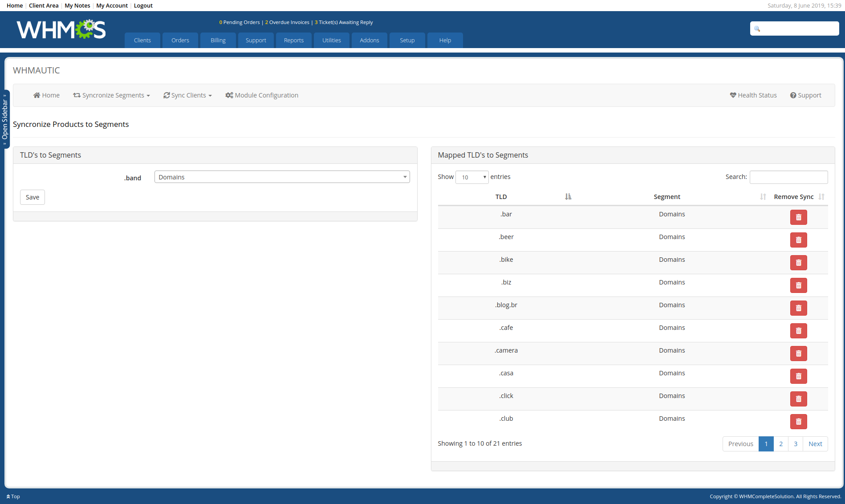The image size is (845, 504).
Task: Expand Syncronize Segments menu
Action: point(112,95)
